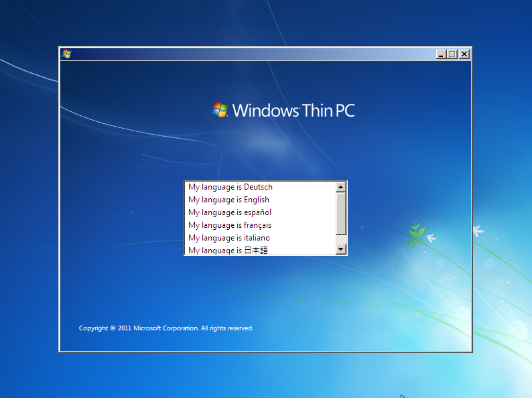Select My language is italiano

(x=260, y=238)
